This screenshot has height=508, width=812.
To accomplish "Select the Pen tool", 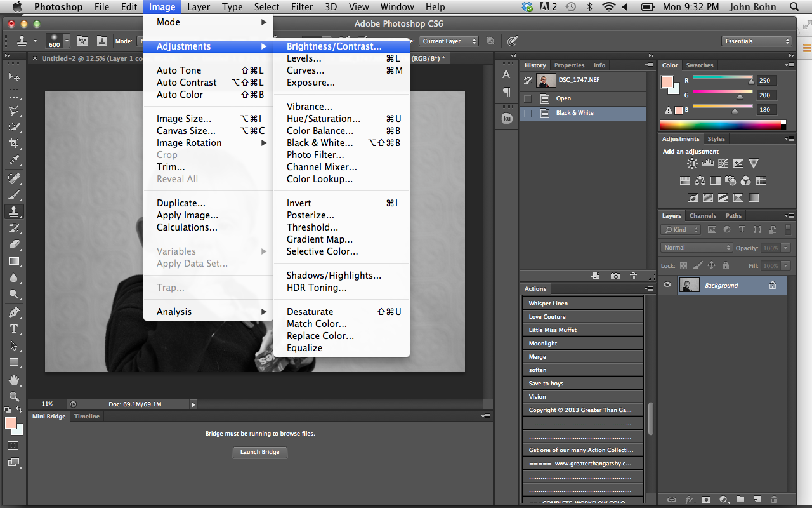I will 14,312.
